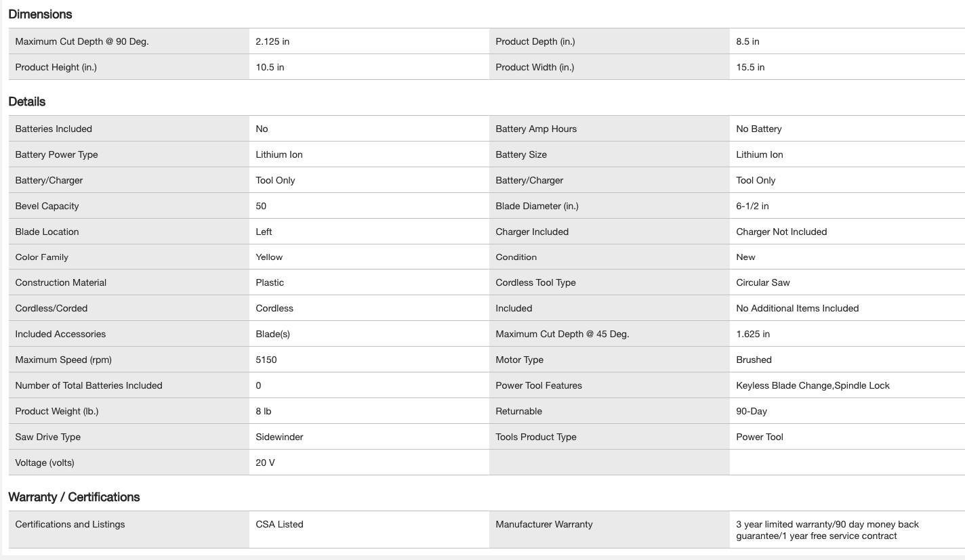Click the Charger Not Included value
Screen dimensions: 965x560
pos(781,232)
